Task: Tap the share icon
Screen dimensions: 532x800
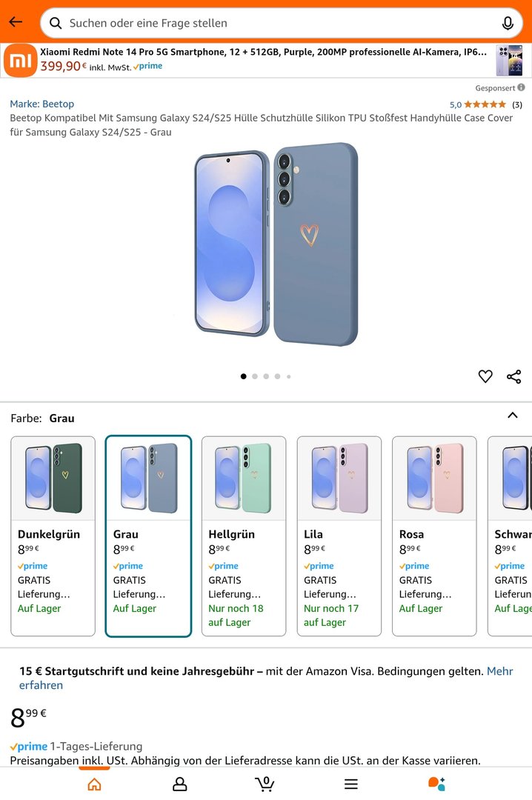Action: tap(514, 376)
